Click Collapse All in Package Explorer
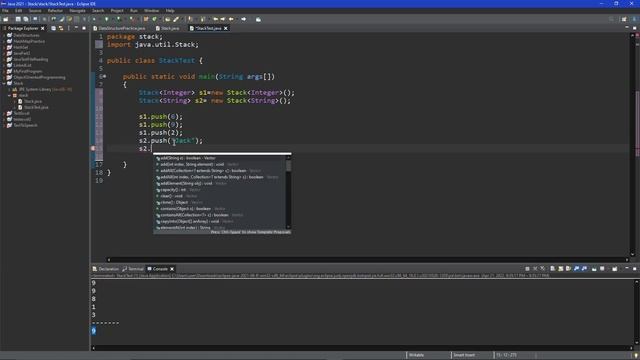 [x=53, y=28]
